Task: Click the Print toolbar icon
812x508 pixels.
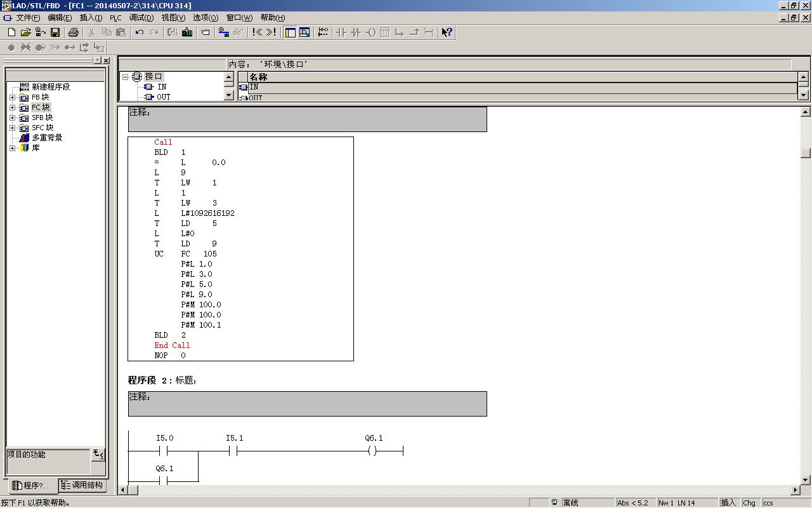Action: click(74, 32)
